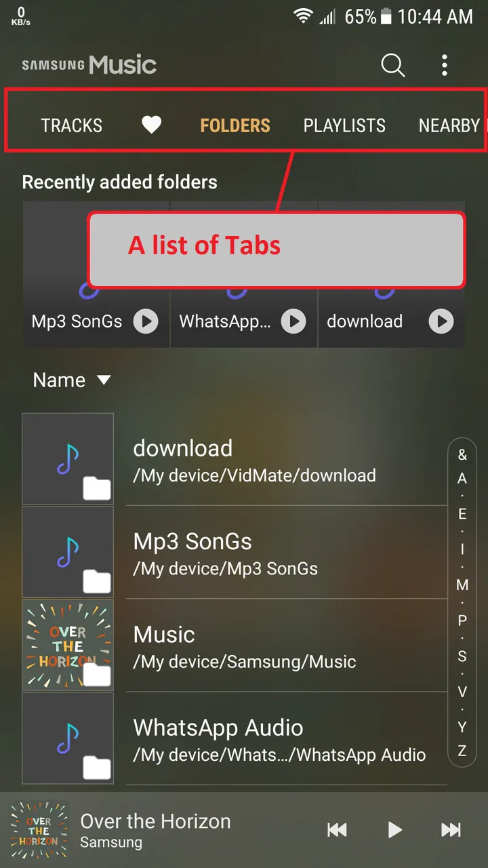Image resolution: width=488 pixels, height=868 pixels.
Task: Play Over the Horizon in mini player
Action: point(394,829)
